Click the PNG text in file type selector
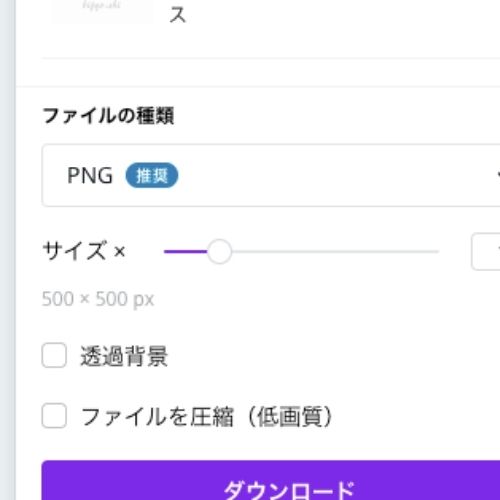The image size is (500, 500). click(90, 175)
